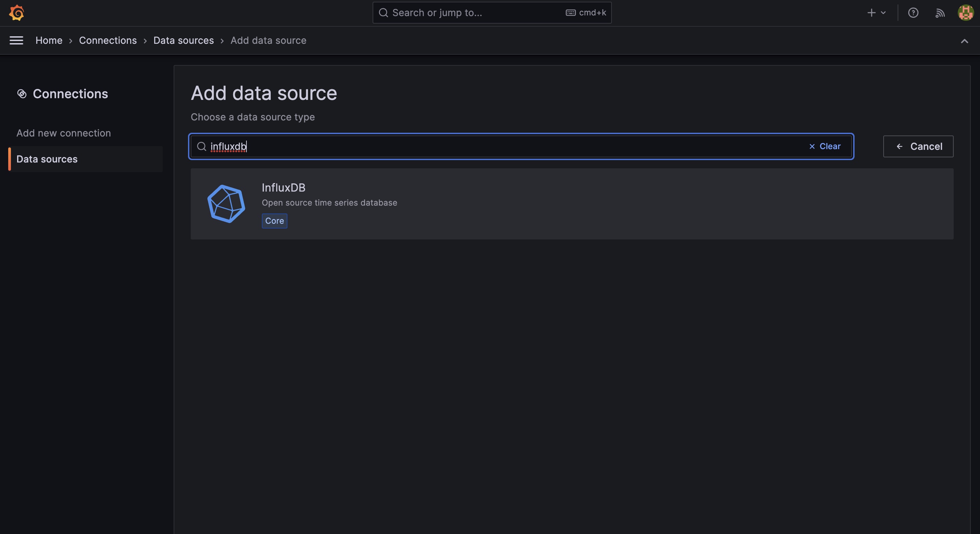Collapse the top bar with the chevron
The image size is (980, 534).
964,41
